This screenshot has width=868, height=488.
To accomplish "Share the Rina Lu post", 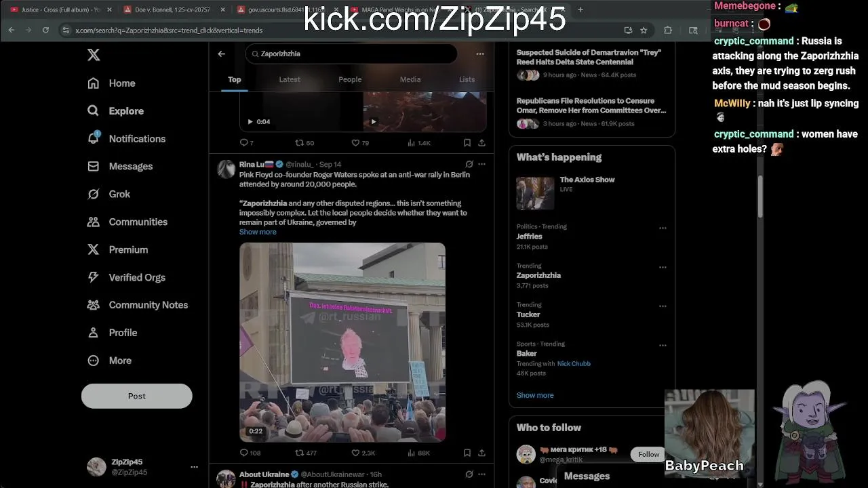I will coord(481,453).
